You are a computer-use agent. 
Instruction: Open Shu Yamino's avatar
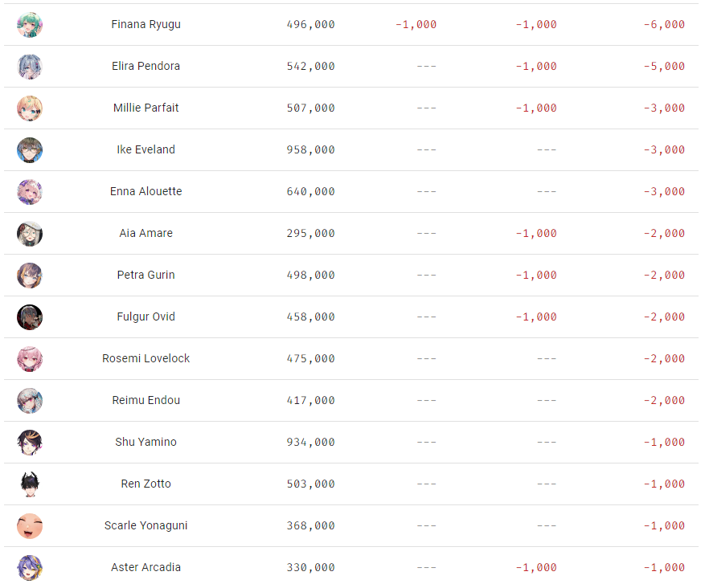[30, 443]
